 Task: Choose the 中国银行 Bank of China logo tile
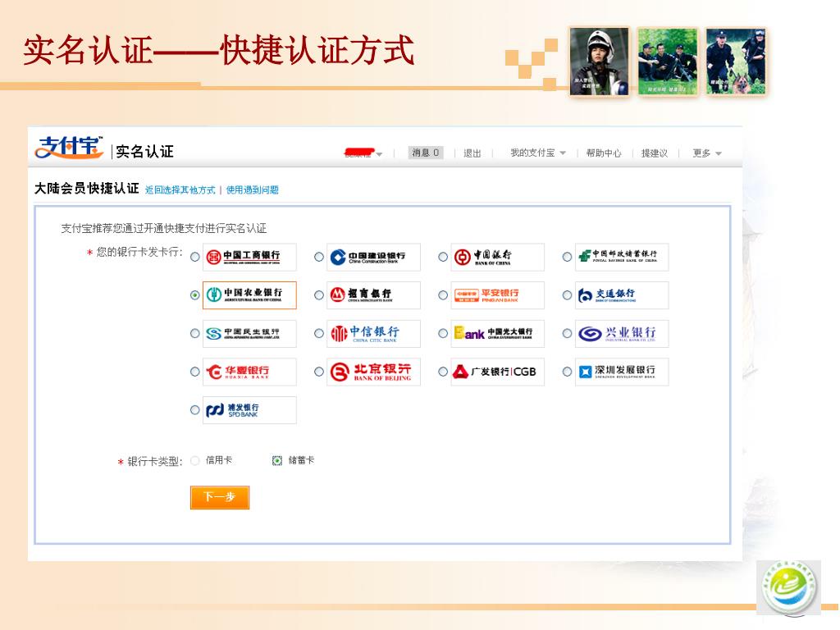(x=498, y=257)
